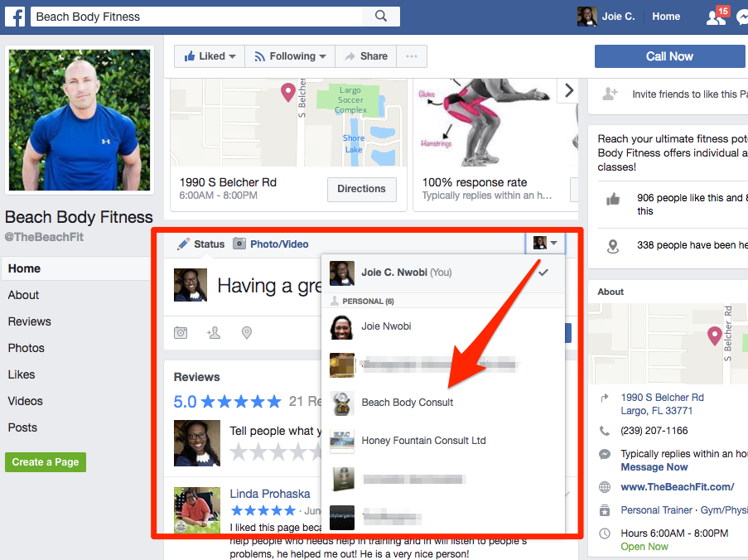Open www.TheBeachFit.com/ link
748x560 pixels.
pyautogui.click(x=678, y=487)
